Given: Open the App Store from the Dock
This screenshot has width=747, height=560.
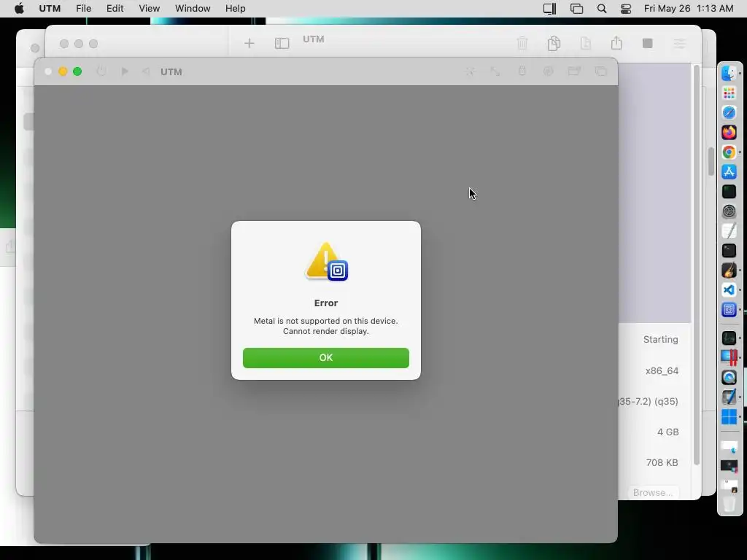Looking at the screenshot, I should [x=729, y=171].
